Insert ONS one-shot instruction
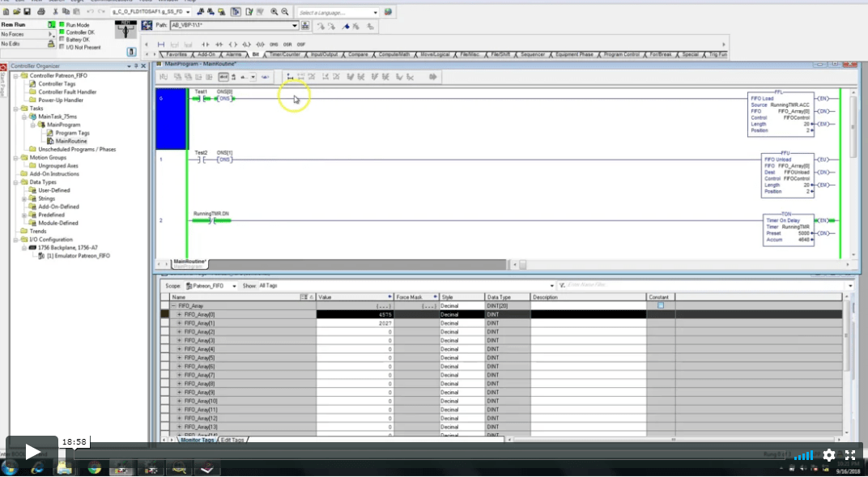The width and height of the screenshot is (868, 477). coord(274,45)
